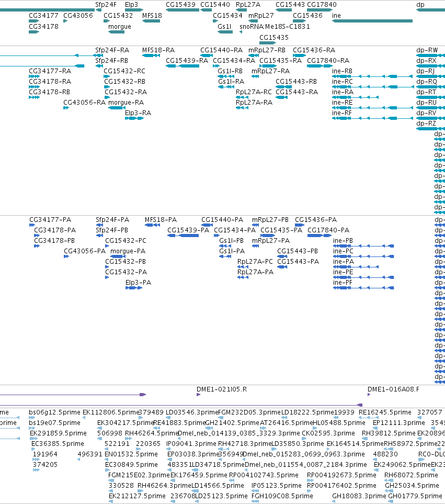
Task: Click protein ine-PE
Action: pyautogui.click(x=343, y=272)
